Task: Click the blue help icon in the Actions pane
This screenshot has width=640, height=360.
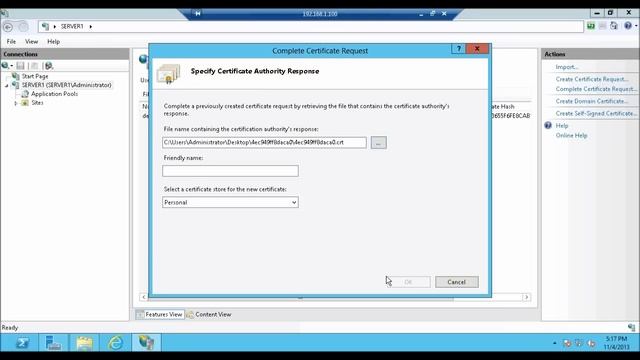Action: click(x=548, y=125)
